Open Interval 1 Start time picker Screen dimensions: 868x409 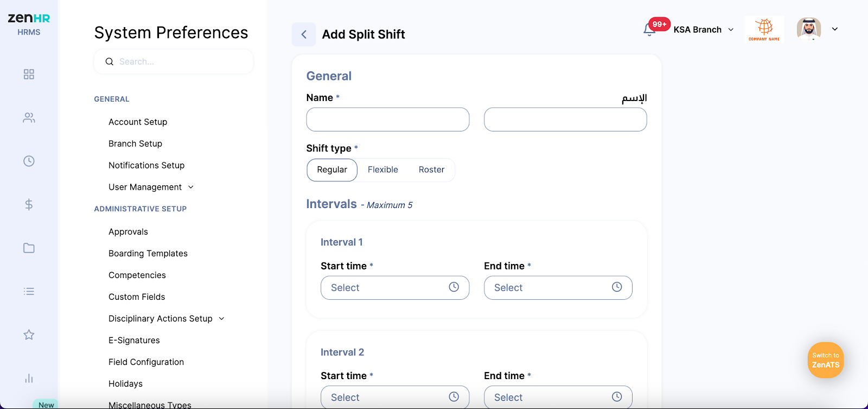(394, 288)
